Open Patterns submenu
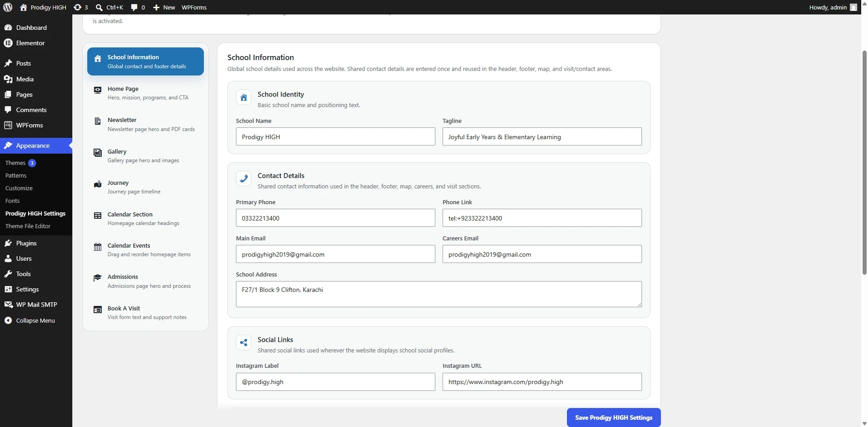The image size is (868, 427). (x=16, y=175)
